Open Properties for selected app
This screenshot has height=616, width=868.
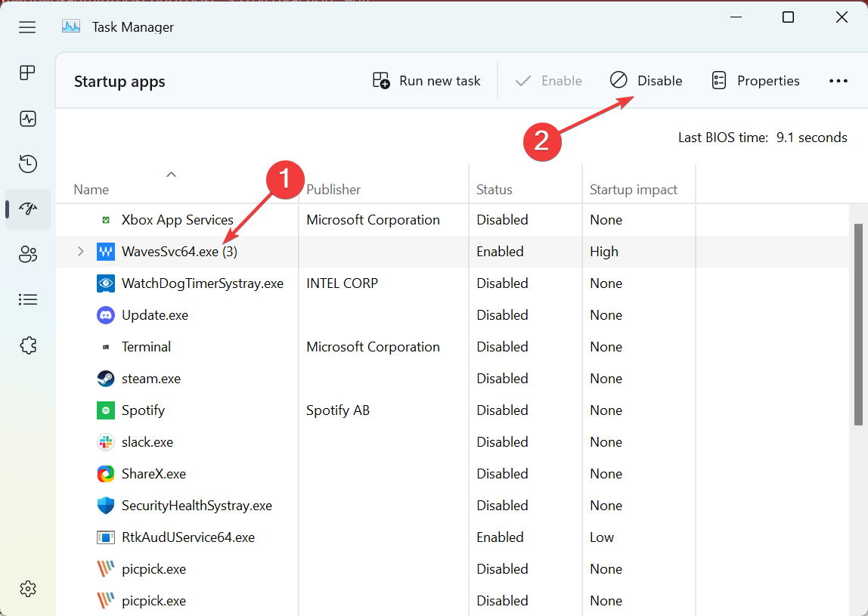[x=755, y=81]
